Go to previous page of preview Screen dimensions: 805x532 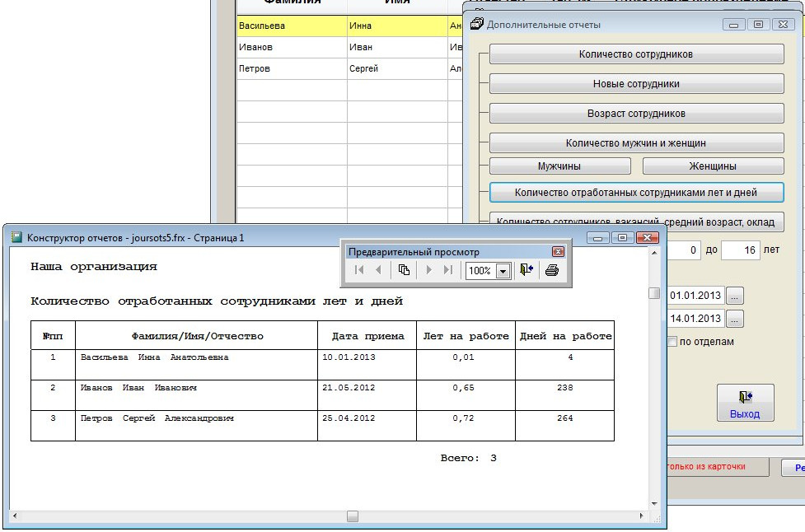click(x=378, y=270)
